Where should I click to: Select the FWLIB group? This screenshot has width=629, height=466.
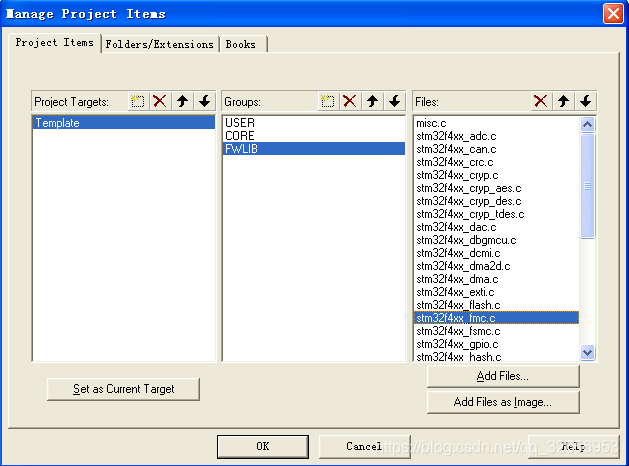314,149
